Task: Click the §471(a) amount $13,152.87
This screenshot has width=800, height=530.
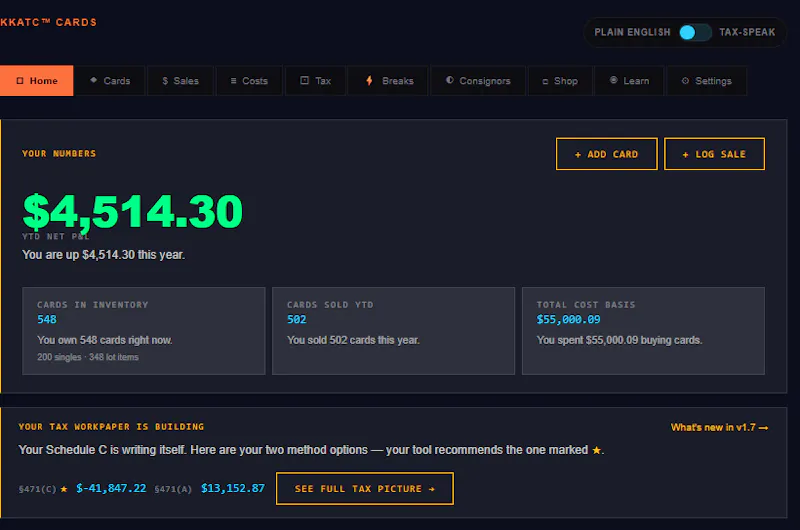Action: pyautogui.click(x=233, y=488)
